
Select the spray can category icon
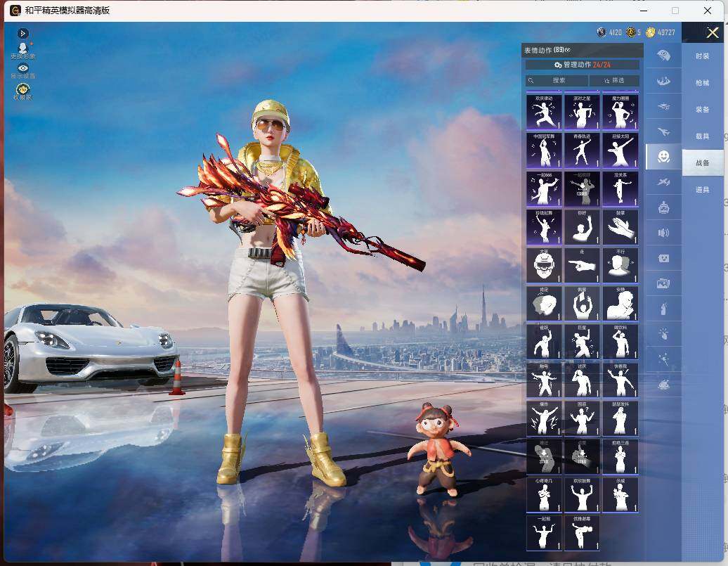point(663,309)
